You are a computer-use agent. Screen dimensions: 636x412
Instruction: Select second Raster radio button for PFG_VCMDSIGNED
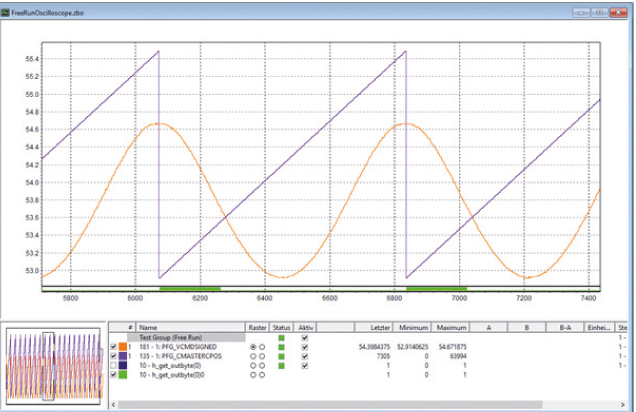coord(262,347)
